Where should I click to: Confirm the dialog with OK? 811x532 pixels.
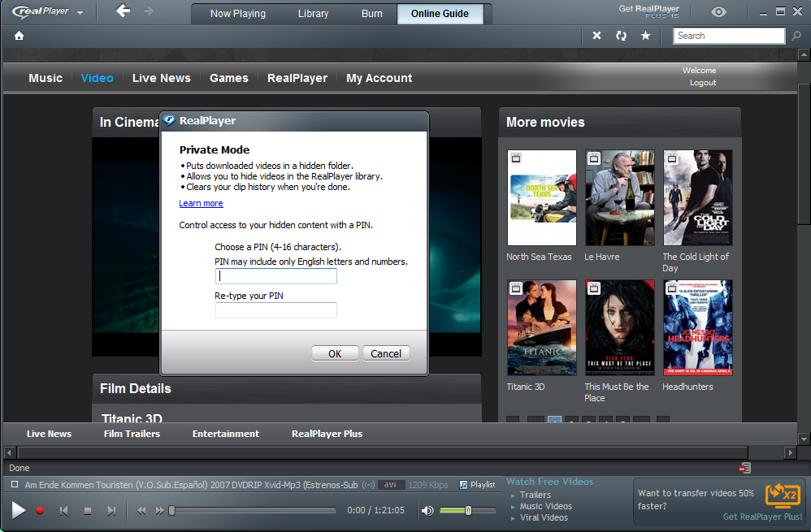[x=335, y=353]
